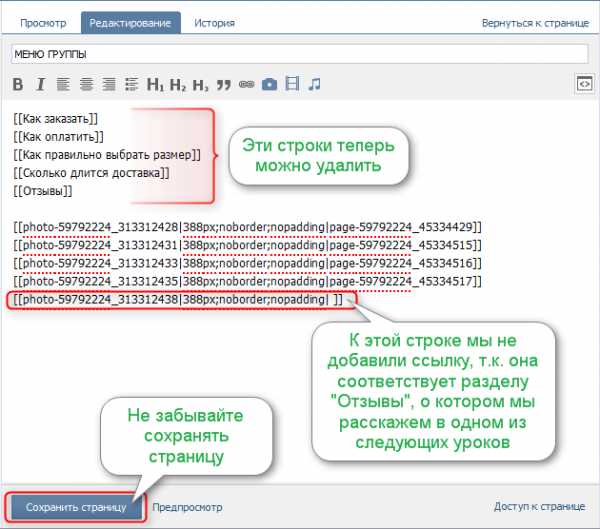
Task: Toggle wiki markup mode with the <> icon
Action: tap(584, 83)
